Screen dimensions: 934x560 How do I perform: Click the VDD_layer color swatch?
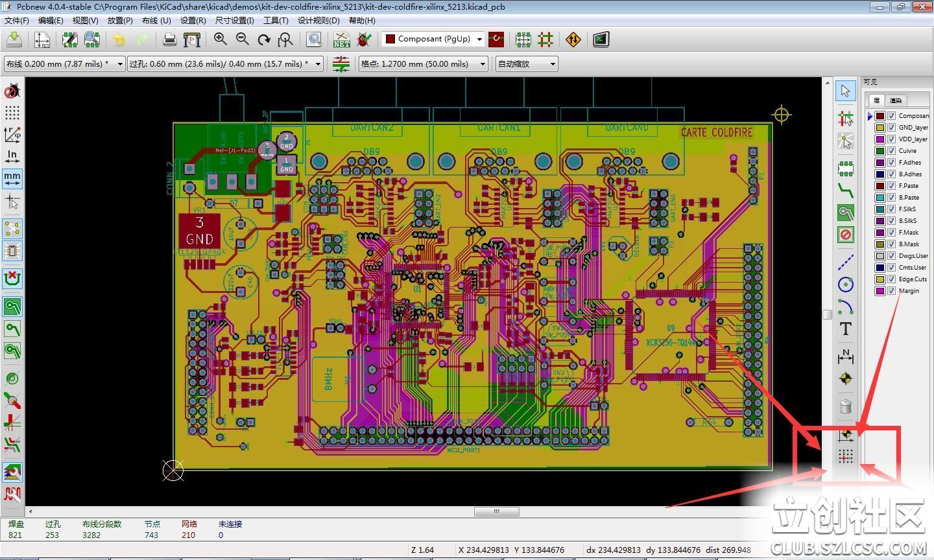pos(880,139)
